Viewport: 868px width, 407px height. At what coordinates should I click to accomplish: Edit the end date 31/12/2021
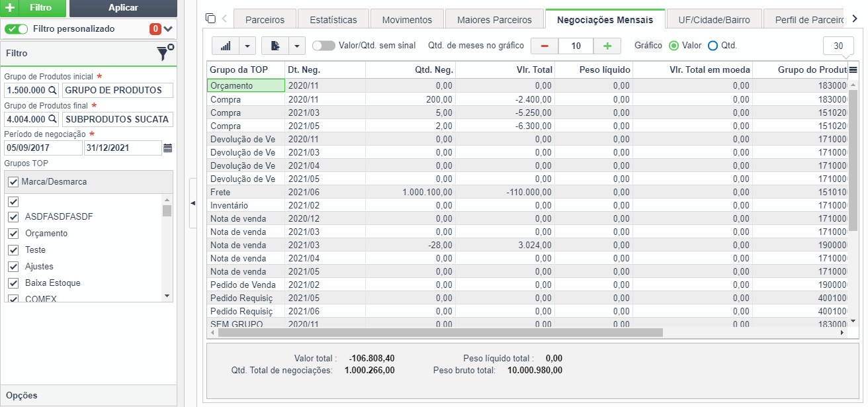pyautogui.click(x=123, y=148)
